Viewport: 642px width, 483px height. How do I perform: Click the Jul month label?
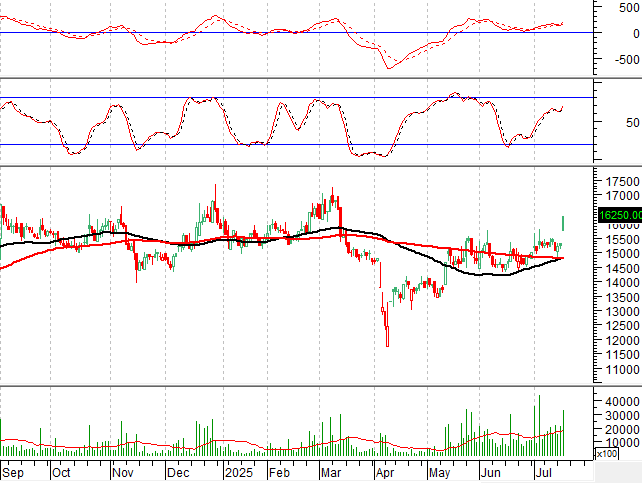544,473
